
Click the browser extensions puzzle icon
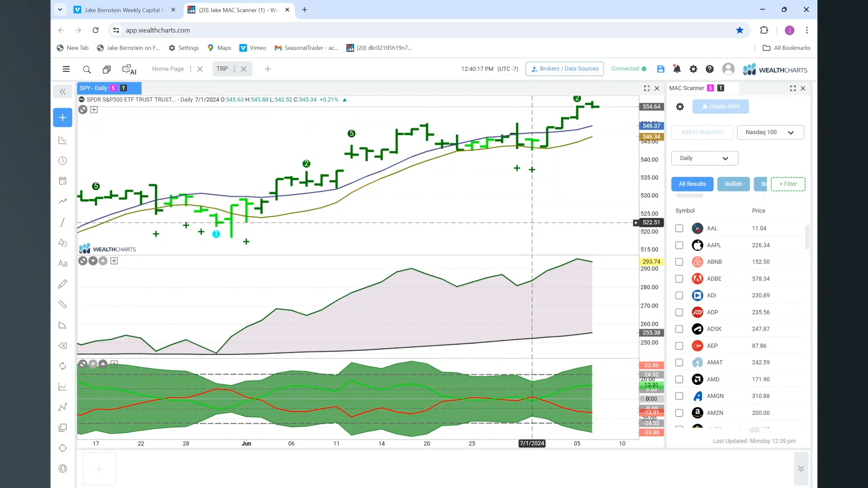coord(764,30)
